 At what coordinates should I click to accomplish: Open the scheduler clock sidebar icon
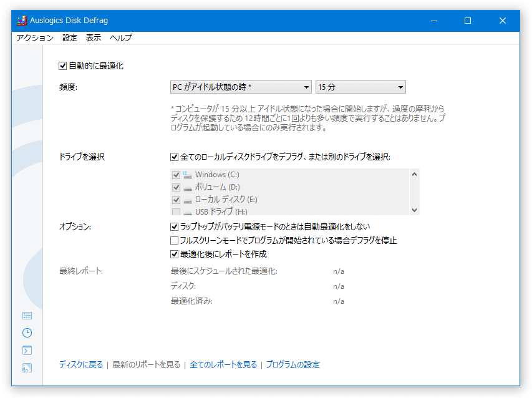[x=27, y=333]
